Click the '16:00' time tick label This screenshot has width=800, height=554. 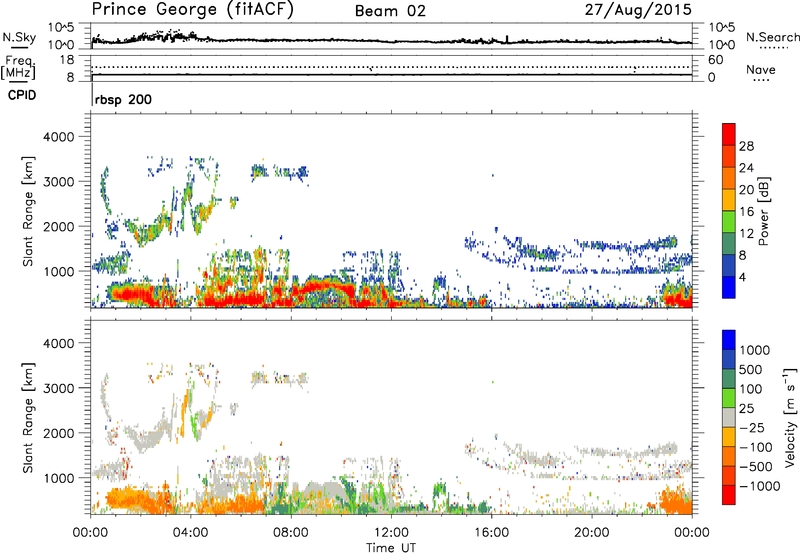pos(491,533)
